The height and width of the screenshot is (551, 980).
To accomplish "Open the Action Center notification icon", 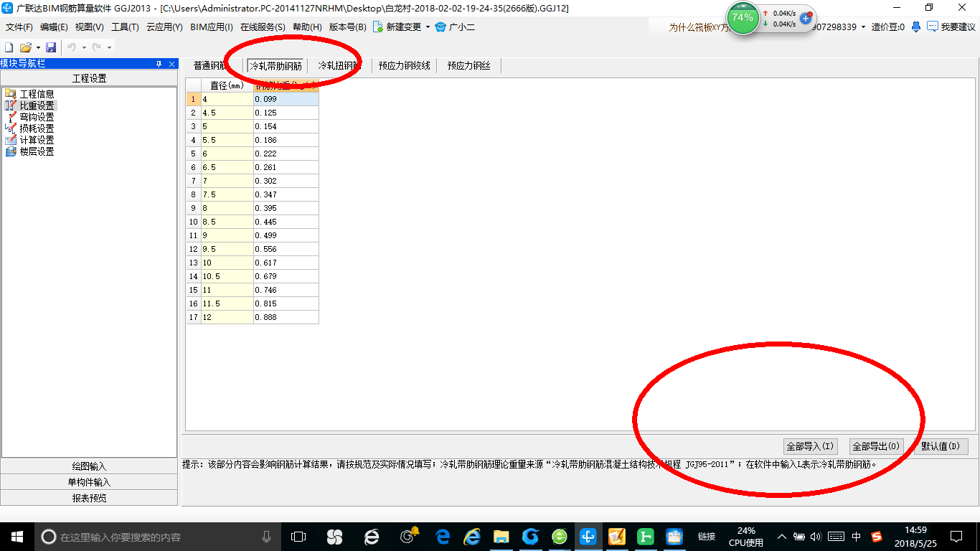I will click(956, 537).
